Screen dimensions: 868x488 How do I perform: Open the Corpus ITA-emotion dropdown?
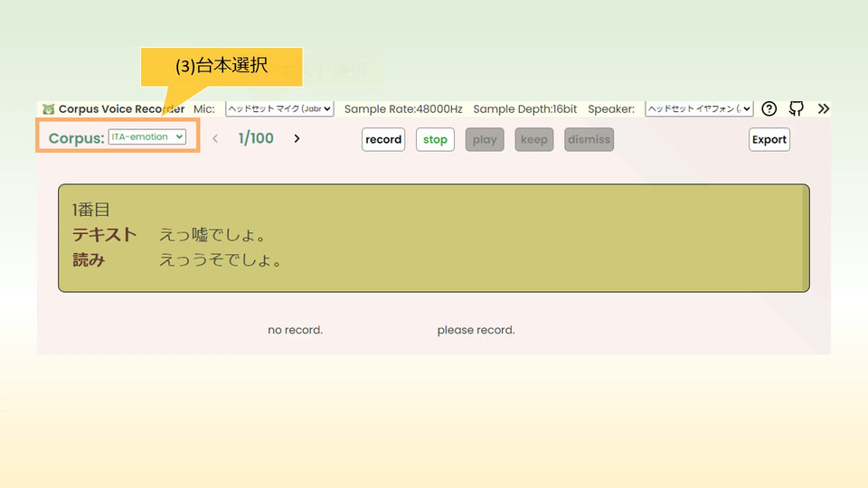(x=146, y=136)
